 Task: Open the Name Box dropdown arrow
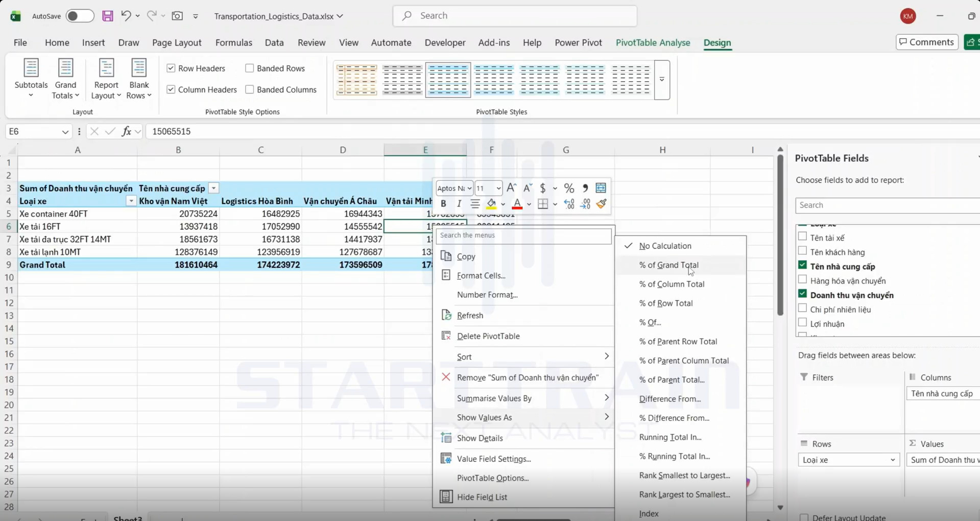[65, 132]
